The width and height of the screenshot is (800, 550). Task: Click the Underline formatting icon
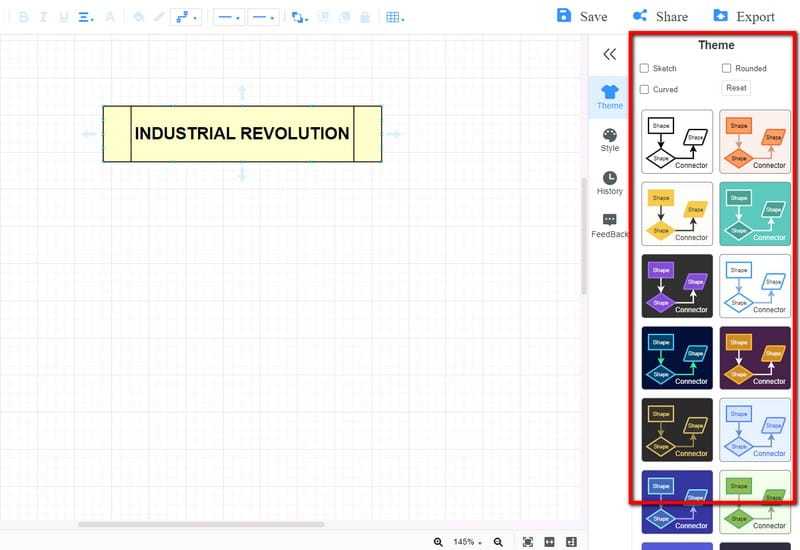[x=64, y=17]
